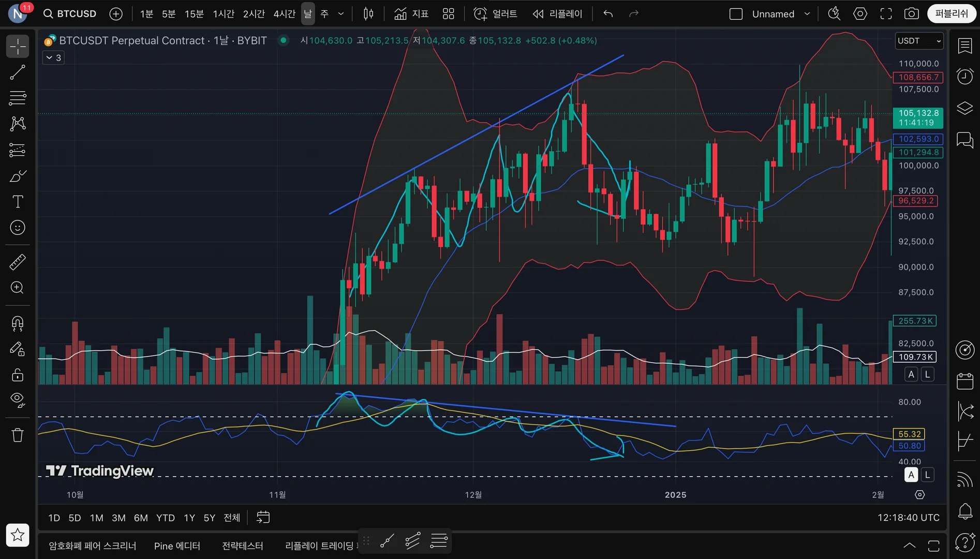Screen dimensions: 980x559
Task: Click the trash icon to remove drawings
Action: click(x=18, y=435)
